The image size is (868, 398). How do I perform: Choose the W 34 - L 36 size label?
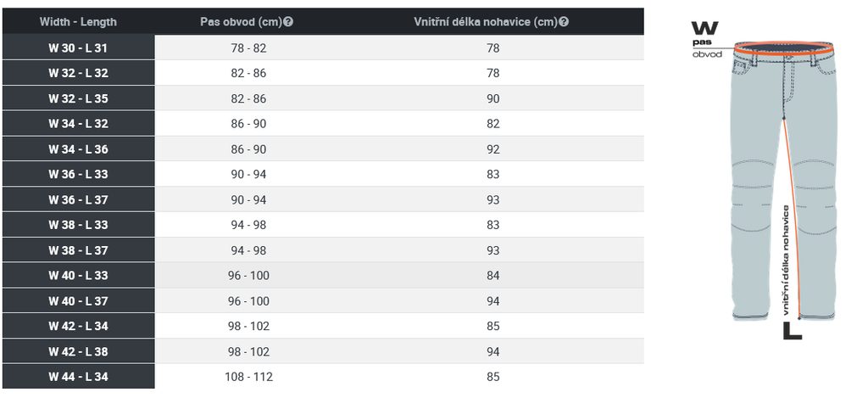click(x=78, y=149)
